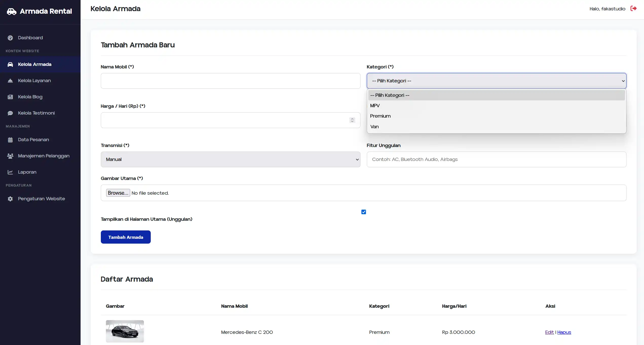The width and height of the screenshot is (644, 345).
Task: Click the red logout icon
Action: tap(633, 9)
